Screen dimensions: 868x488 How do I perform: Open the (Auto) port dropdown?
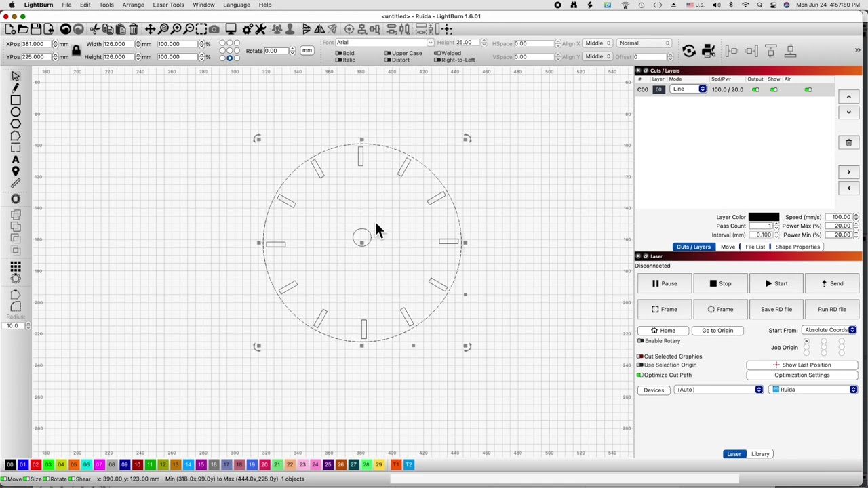click(x=719, y=390)
